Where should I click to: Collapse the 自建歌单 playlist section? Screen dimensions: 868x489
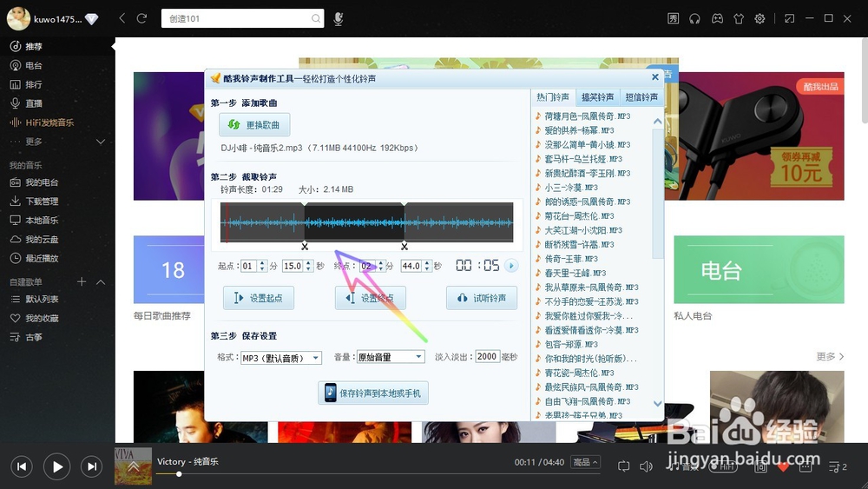pyautogui.click(x=101, y=282)
